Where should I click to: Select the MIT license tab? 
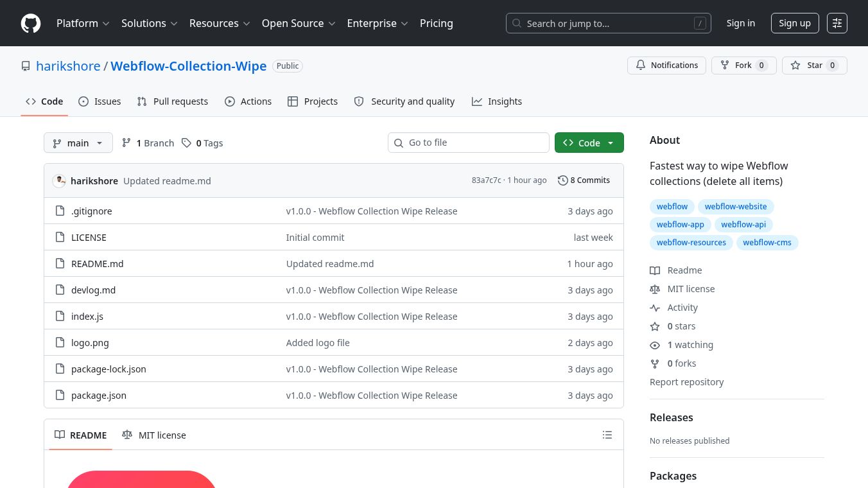pyautogui.click(x=154, y=435)
